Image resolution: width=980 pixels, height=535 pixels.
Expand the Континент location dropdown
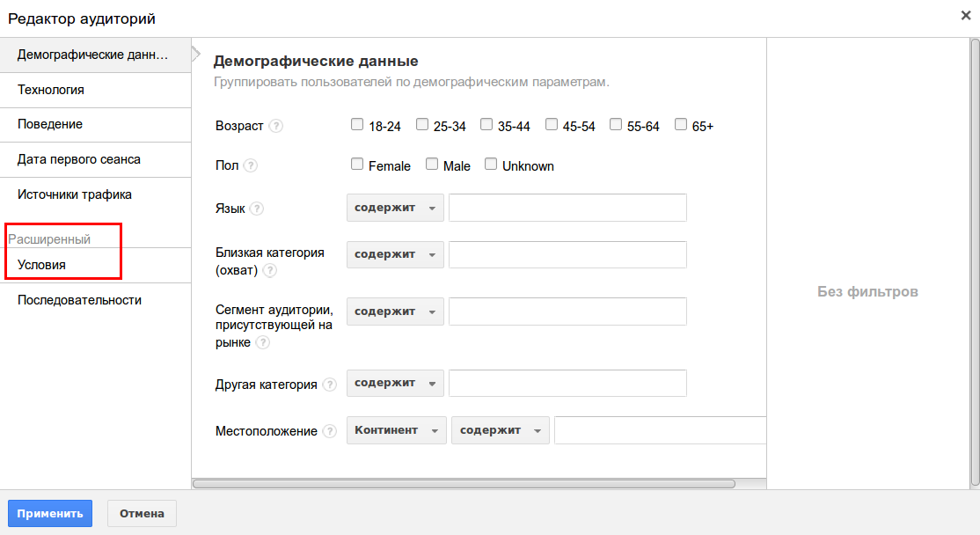pos(396,430)
